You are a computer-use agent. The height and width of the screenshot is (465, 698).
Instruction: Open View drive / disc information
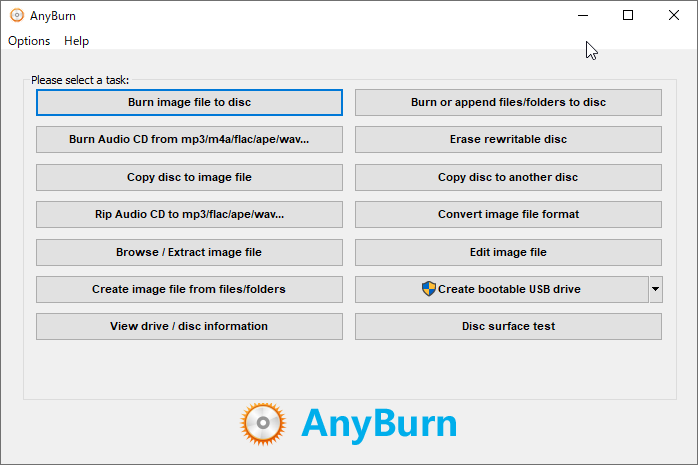189,326
